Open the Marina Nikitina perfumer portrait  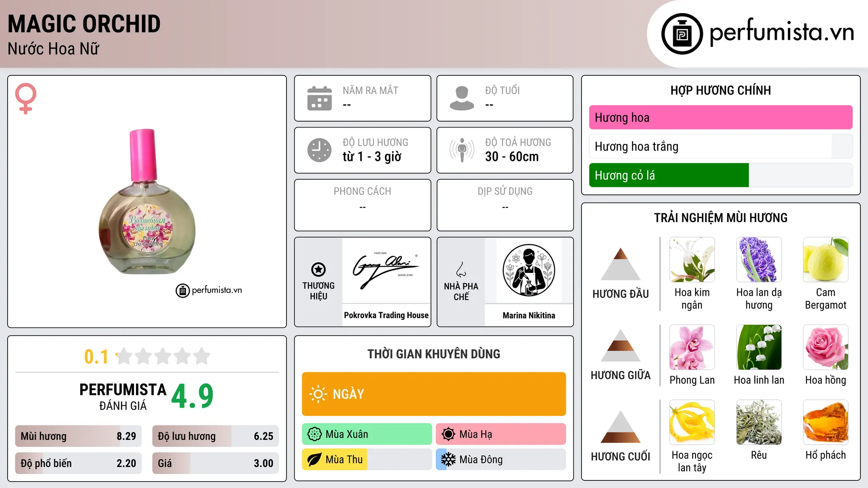pos(529,270)
